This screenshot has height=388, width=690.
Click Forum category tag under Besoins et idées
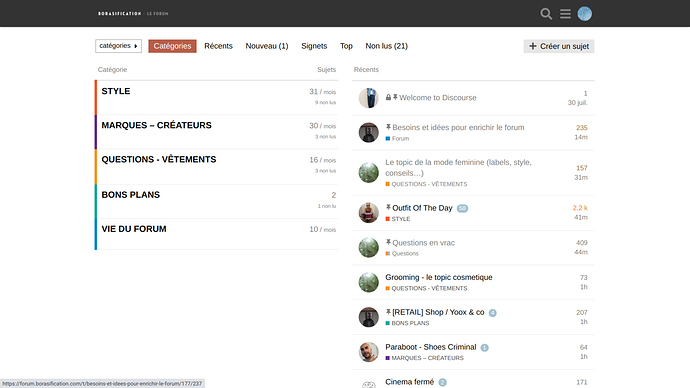click(397, 138)
